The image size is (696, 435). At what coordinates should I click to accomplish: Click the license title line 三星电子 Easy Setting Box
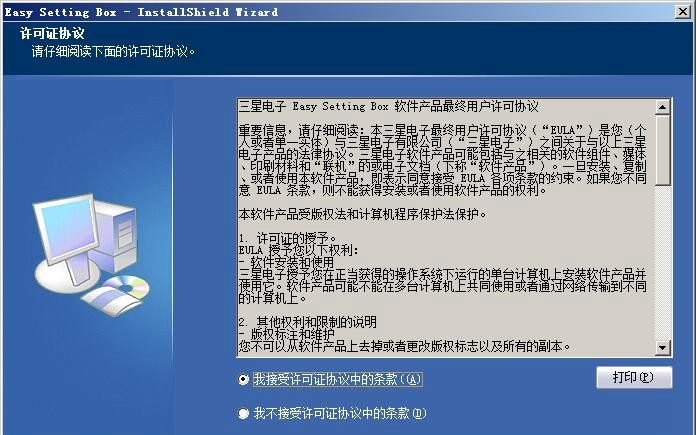click(x=388, y=107)
